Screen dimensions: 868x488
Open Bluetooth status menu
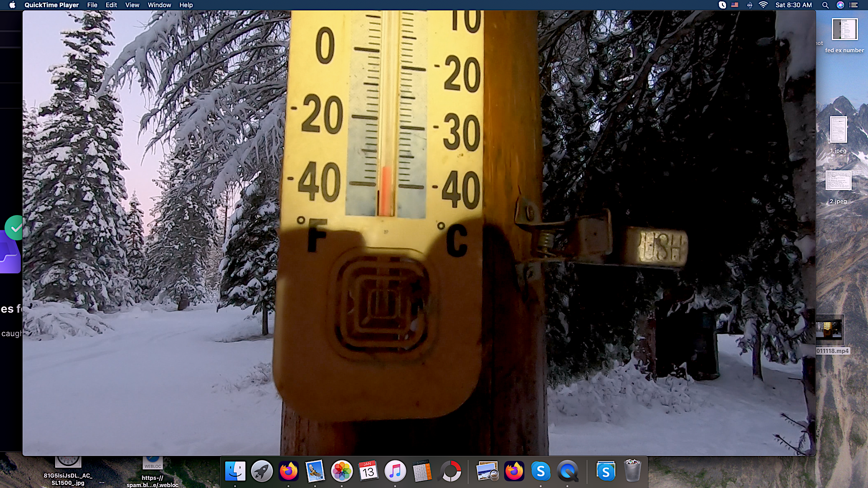749,5
